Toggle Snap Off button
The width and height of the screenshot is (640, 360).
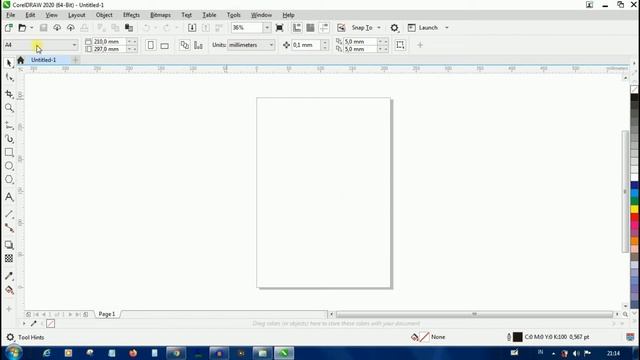tap(341, 28)
